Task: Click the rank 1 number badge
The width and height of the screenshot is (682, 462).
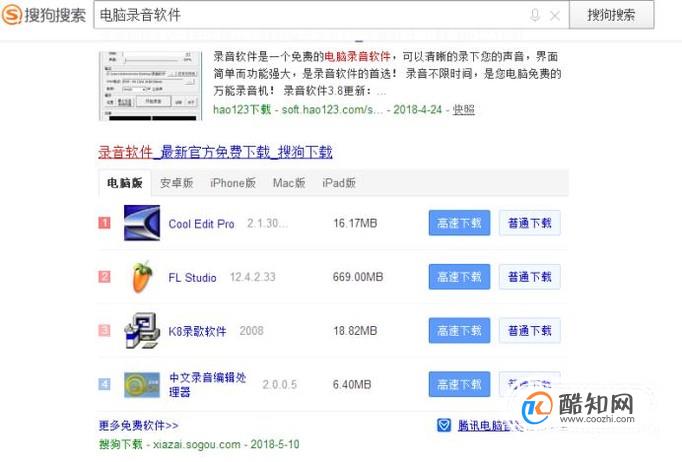Action: (104, 223)
